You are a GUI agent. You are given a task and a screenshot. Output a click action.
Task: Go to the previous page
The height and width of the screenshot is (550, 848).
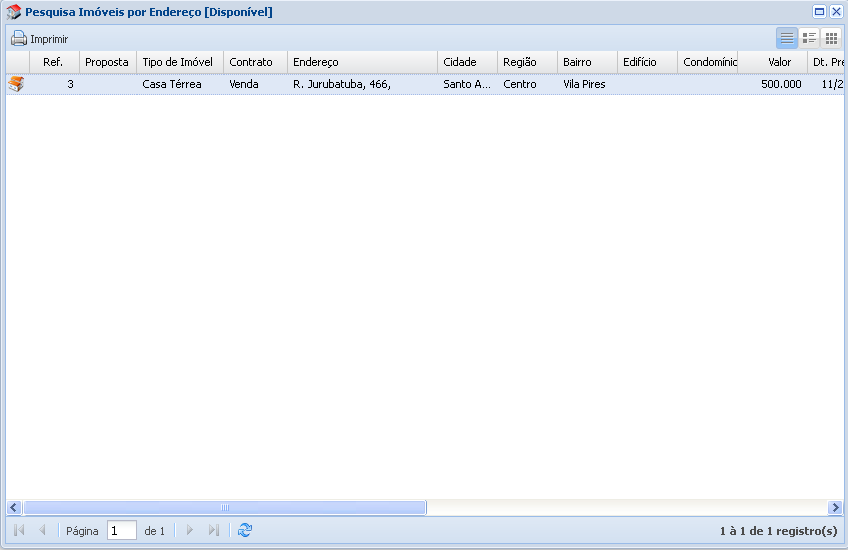click(42, 531)
